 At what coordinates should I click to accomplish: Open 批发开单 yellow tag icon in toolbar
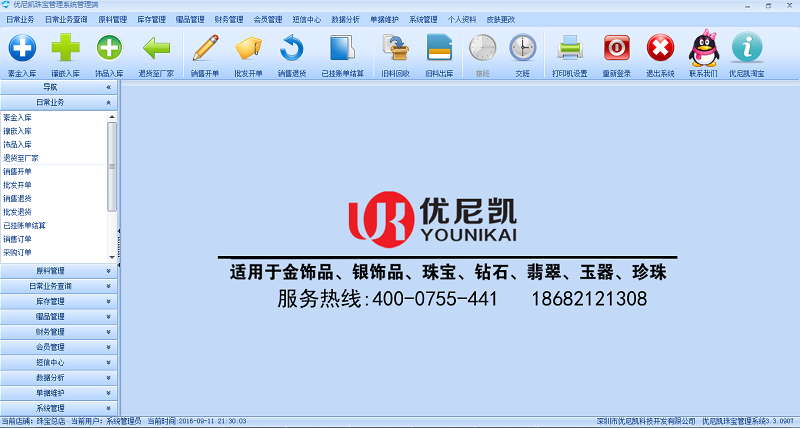pos(248,48)
